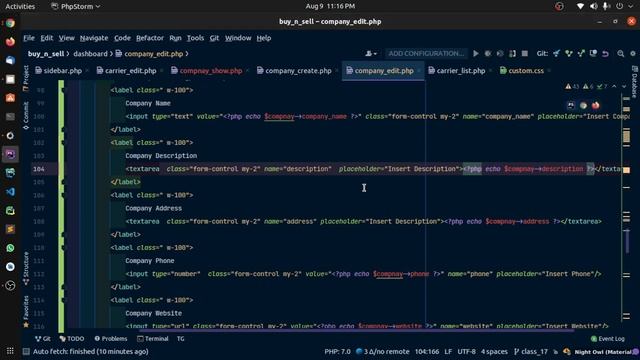This screenshot has width=640, height=360.
Task: Open WhatsApp from the Ubuntu dock
Action: 10,248
